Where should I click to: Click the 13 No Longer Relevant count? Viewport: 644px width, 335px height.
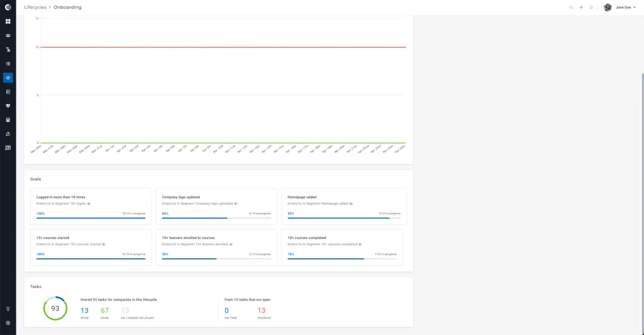point(125,310)
